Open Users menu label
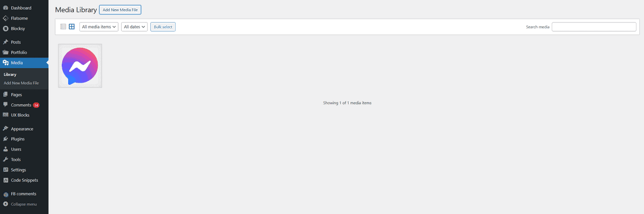This screenshot has width=644, height=214. pos(16,149)
